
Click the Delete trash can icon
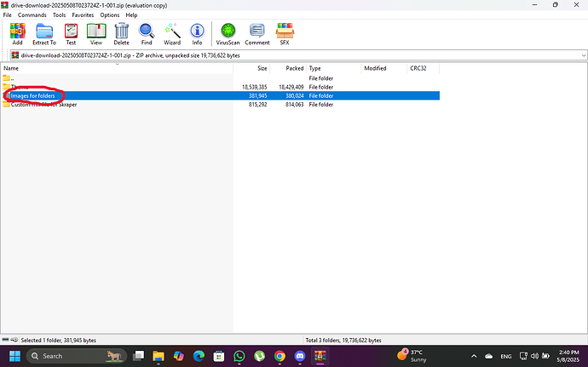[122, 33]
